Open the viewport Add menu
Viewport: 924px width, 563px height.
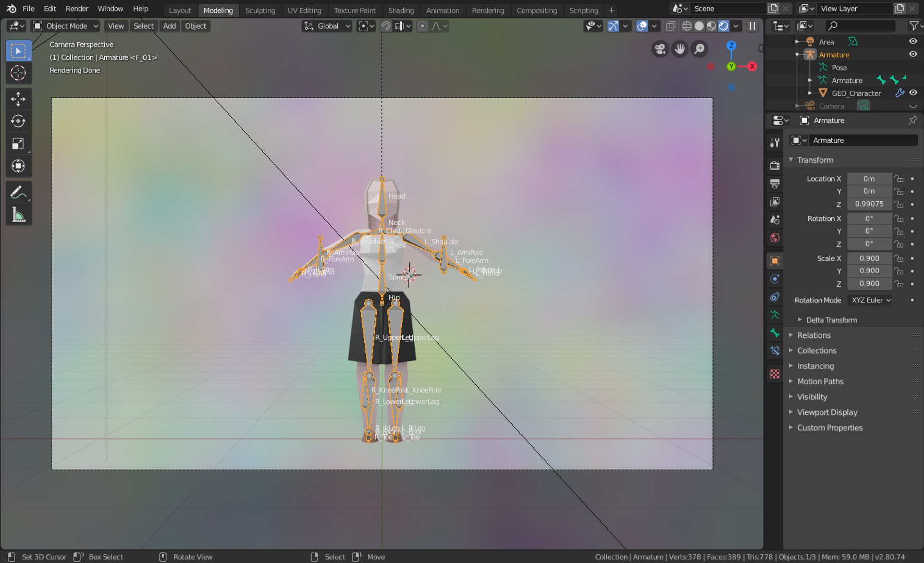click(169, 26)
